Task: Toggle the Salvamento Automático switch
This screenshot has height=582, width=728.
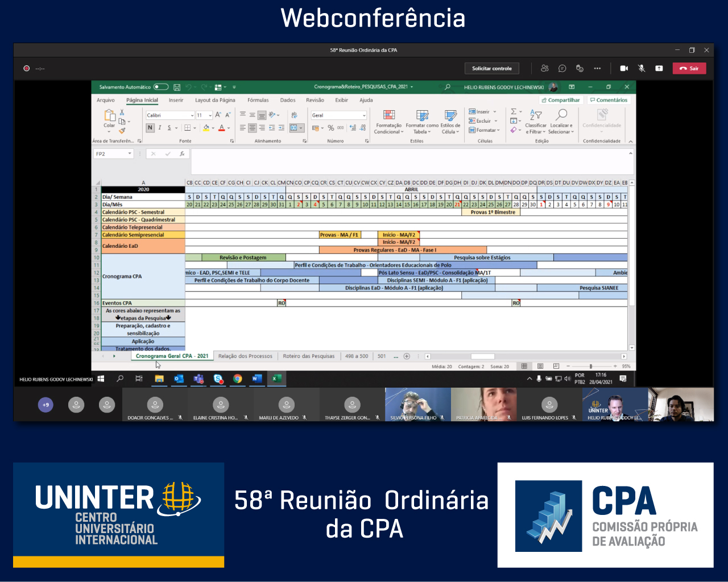Action: (161, 87)
